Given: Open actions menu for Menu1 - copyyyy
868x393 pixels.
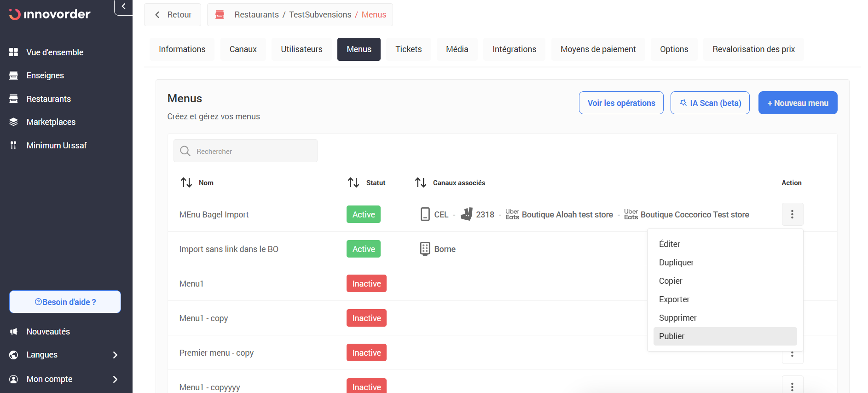Looking at the screenshot, I should coord(792,386).
